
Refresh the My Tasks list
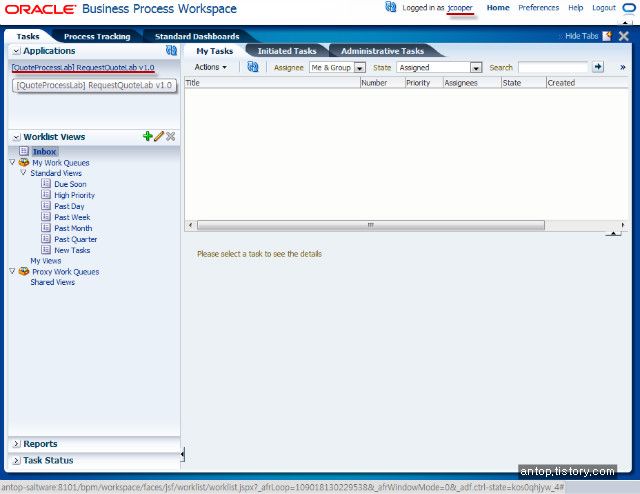pos(253,67)
